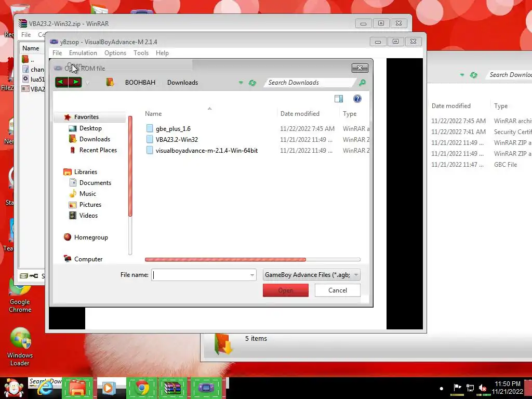Click the visualboyadvance-m archive file icon
Viewport: 532px width, 399px height.
[150, 150]
